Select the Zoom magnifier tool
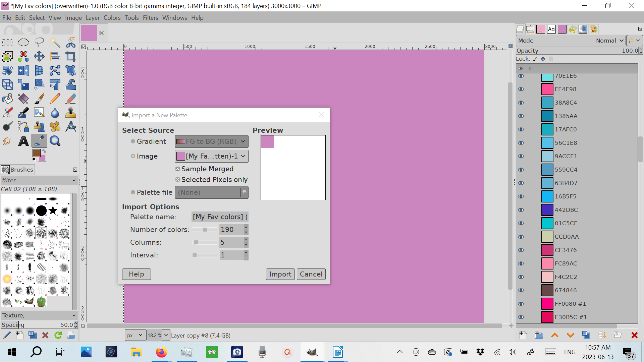Viewport: 644px width, 362px height. (x=55, y=141)
